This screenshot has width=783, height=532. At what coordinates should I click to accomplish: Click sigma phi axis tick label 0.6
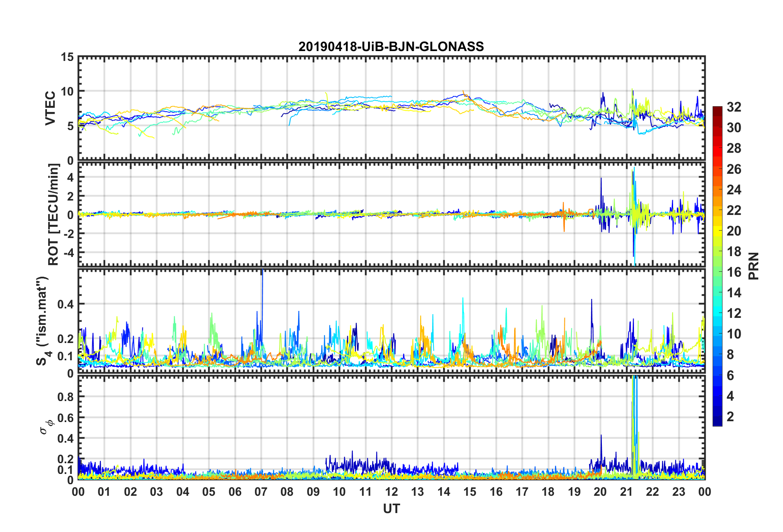65,418
